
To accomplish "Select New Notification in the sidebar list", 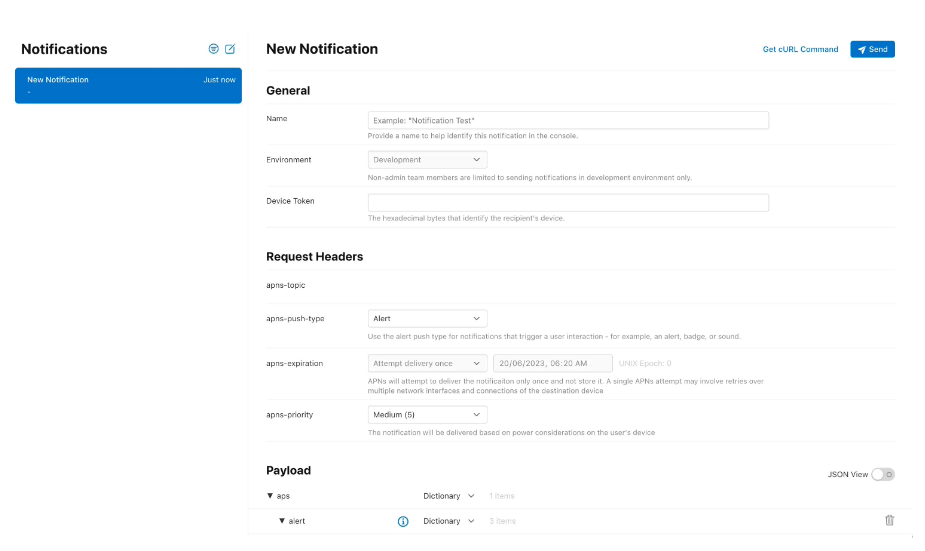I will click(128, 85).
